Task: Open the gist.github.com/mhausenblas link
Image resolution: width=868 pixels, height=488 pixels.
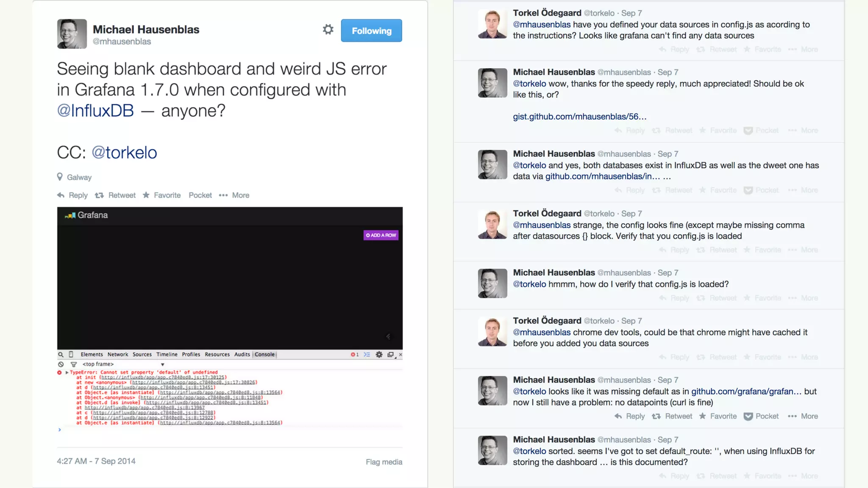Action: pos(580,116)
